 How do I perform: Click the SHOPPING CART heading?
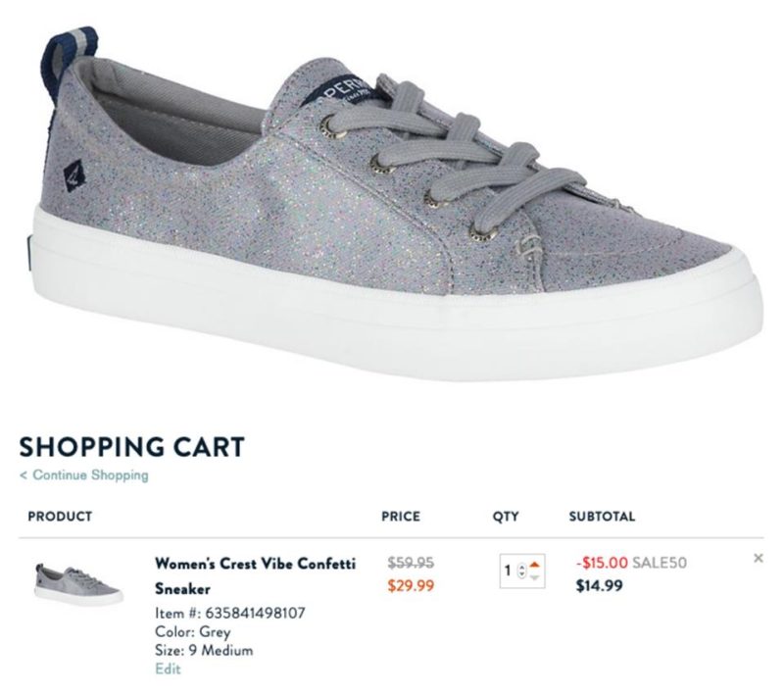pyautogui.click(x=132, y=446)
